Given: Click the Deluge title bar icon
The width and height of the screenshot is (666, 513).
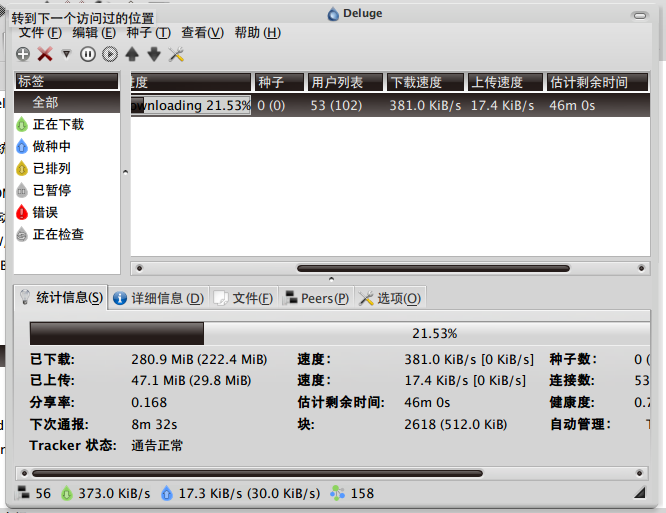Looking at the screenshot, I should click(333, 14).
